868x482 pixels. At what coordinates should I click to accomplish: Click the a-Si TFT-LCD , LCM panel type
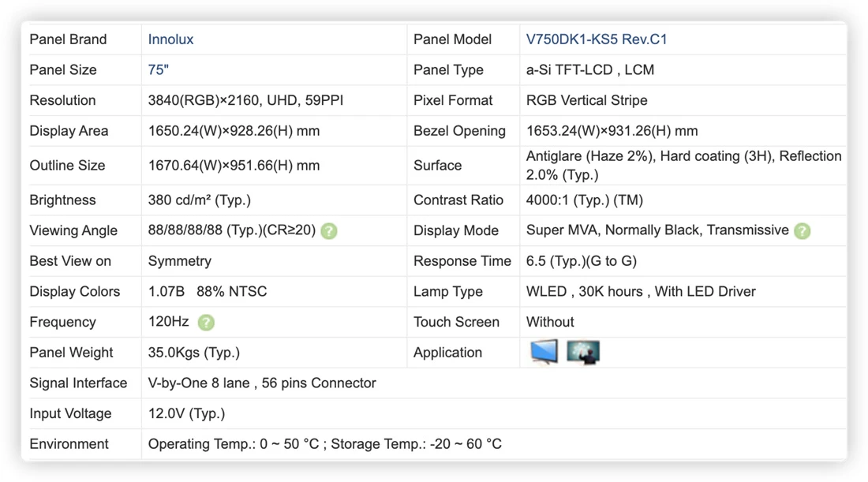(x=590, y=69)
